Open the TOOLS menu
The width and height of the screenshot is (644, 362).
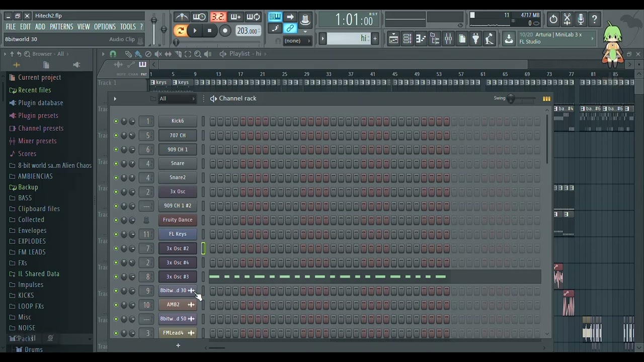pyautogui.click(x=128, y=27)
